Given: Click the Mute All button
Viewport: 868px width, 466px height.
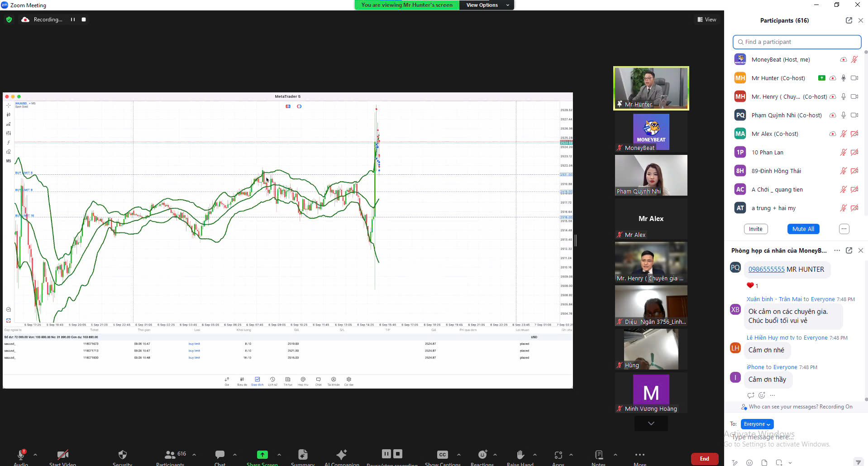Looking at the screenshot, I should pos(803,229).
